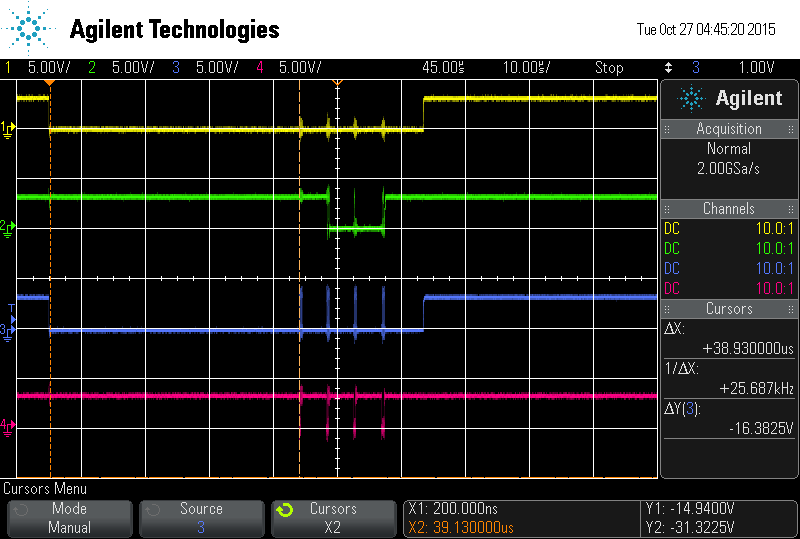Click the yellow DC 10.0:1 channel row

[x=729, y=228]
